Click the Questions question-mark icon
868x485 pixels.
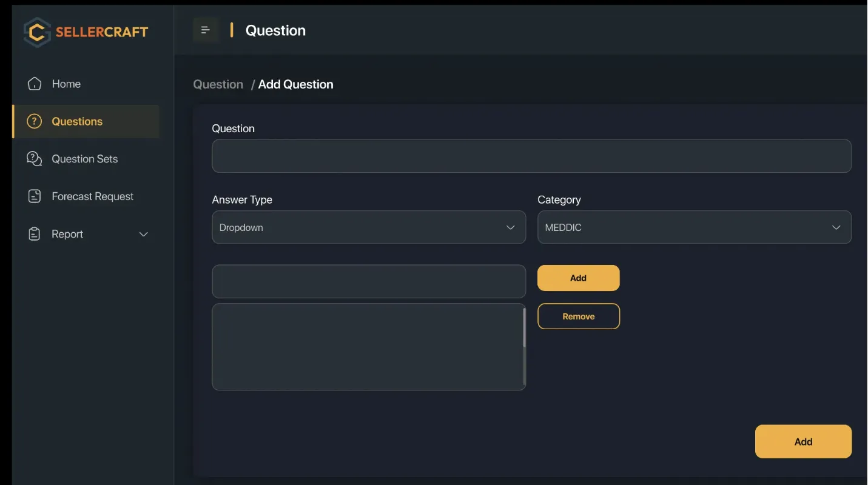click(35, 121)
